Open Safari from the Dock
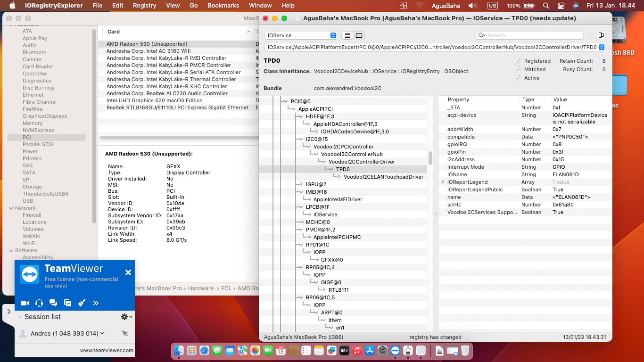Image resolution: width=644 pixels, height=362 pixels. click(204, 350)
